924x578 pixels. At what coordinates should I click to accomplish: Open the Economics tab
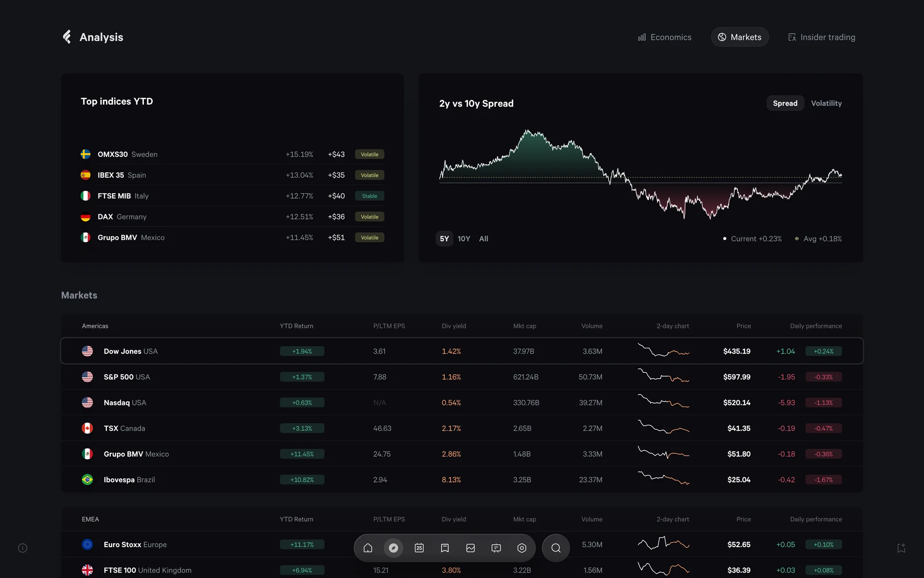click(x=665, y=38)
